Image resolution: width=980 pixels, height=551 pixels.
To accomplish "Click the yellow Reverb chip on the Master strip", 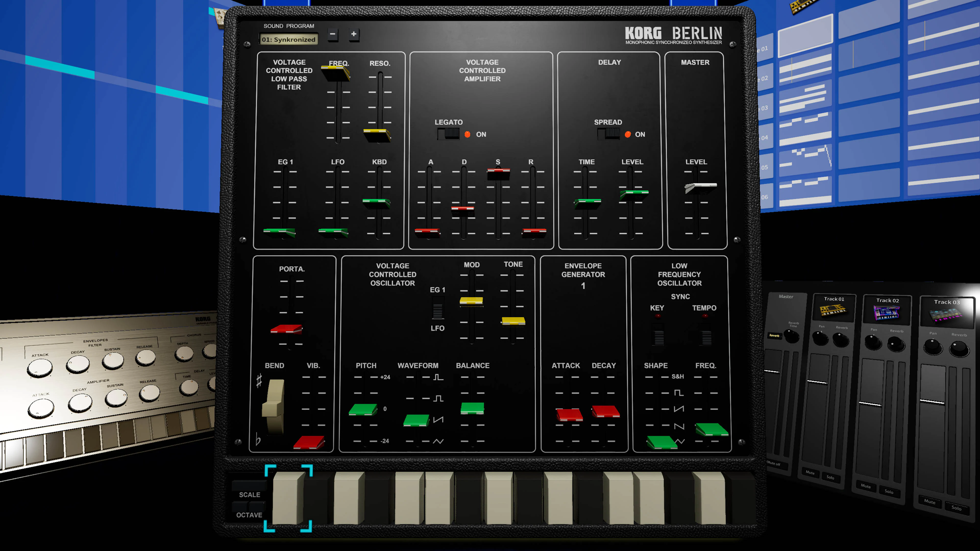I will (775, 336).
